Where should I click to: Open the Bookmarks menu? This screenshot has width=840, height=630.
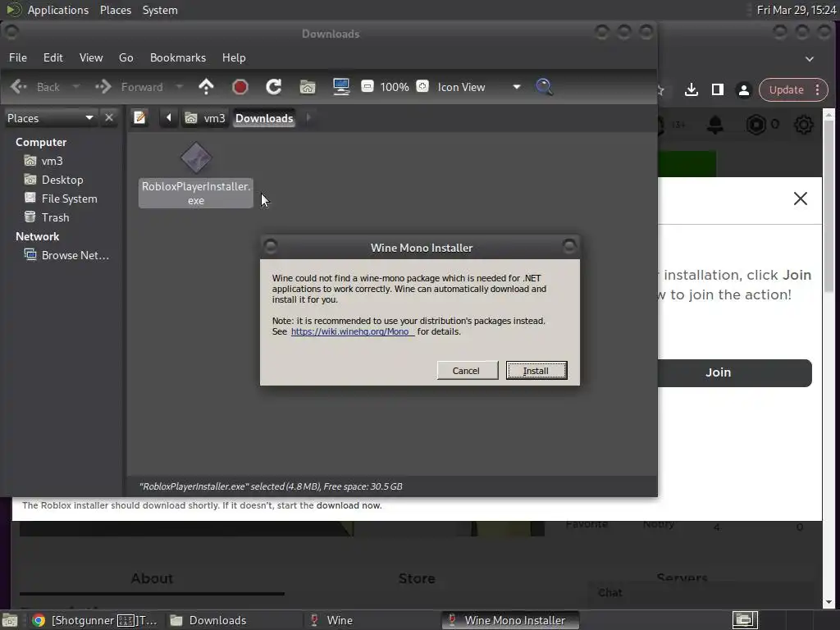pyautogui.click(x=178, y=58)
